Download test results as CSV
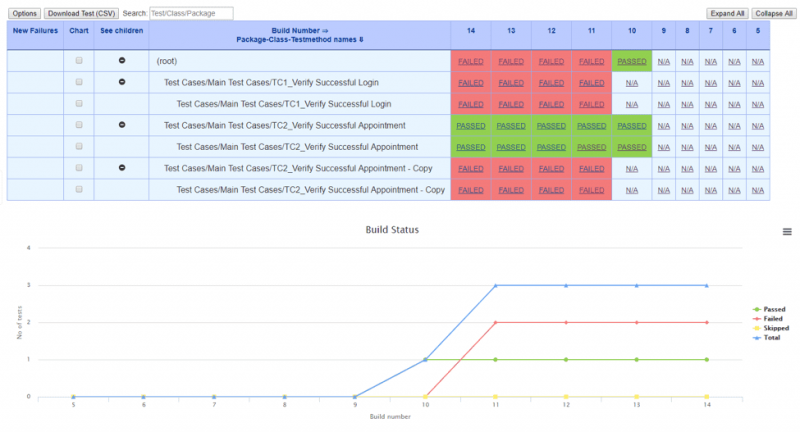The width and height of the screenshot is (800, 432). click(81, 13)
